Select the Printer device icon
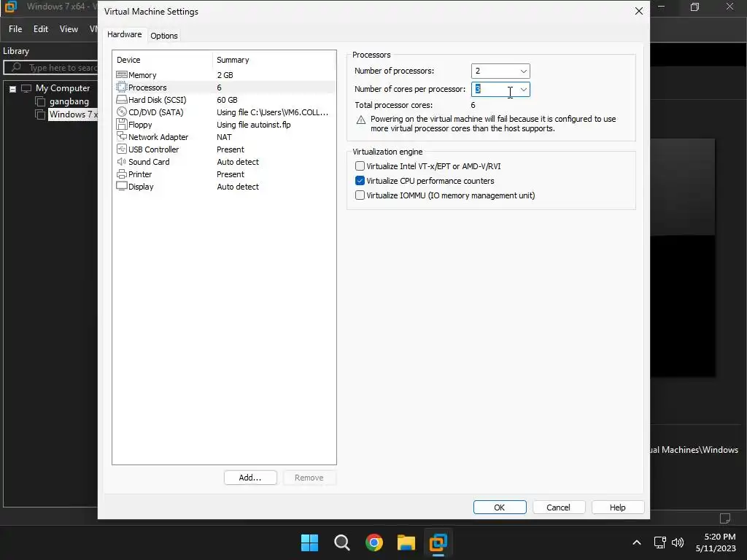This screenshot has width=747, height=560. coord(122,174)
